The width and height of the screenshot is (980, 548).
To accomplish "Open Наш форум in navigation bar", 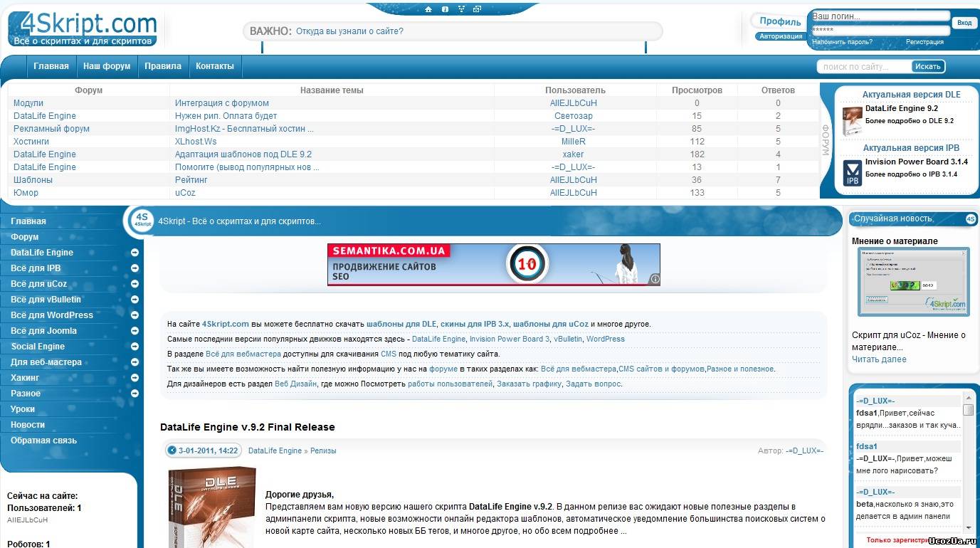I will point(107,66).
